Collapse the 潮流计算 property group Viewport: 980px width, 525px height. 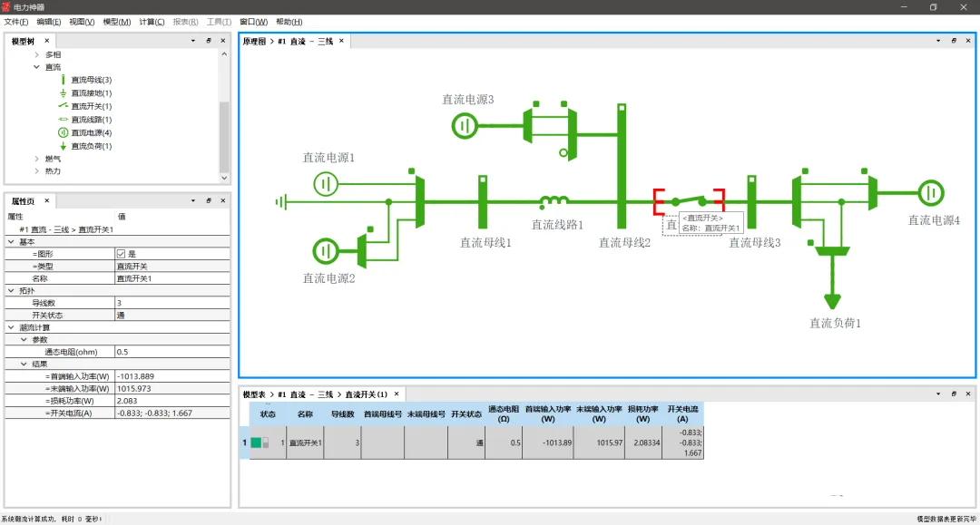tap(11, 327)
